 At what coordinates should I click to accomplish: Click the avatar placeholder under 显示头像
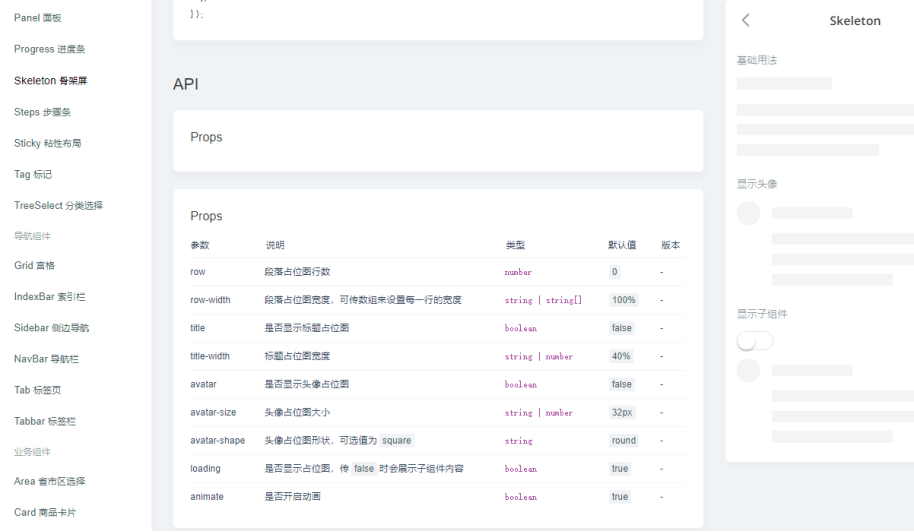coord(748,213)
